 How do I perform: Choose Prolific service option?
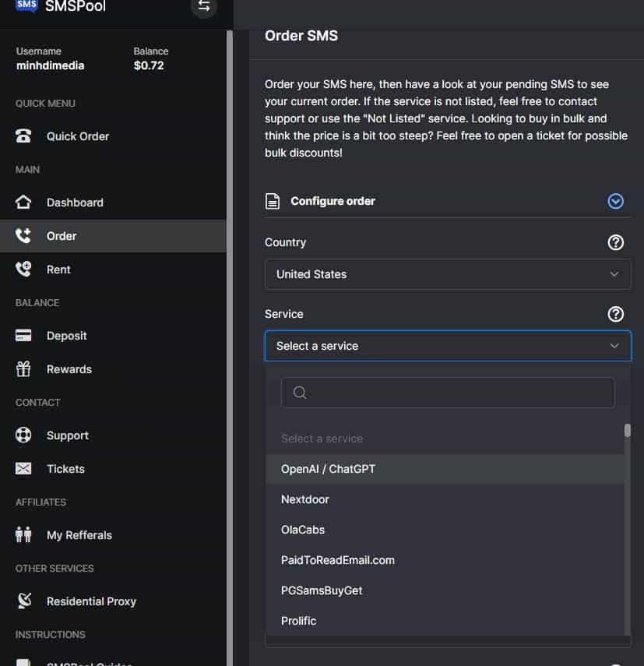point(445,621)
